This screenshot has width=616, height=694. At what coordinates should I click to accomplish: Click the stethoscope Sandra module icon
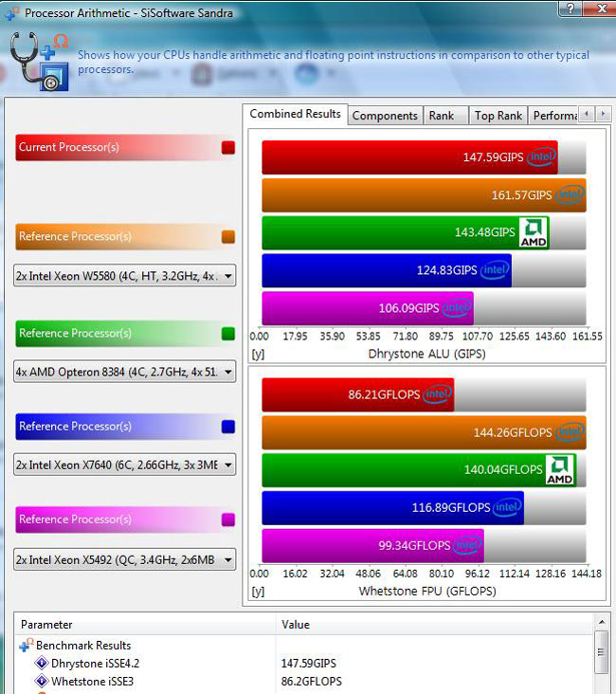[x=40, y=62]
